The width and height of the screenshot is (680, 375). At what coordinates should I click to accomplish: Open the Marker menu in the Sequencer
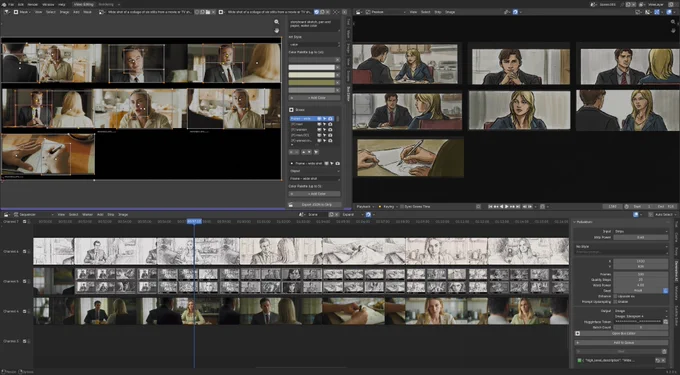87,214
